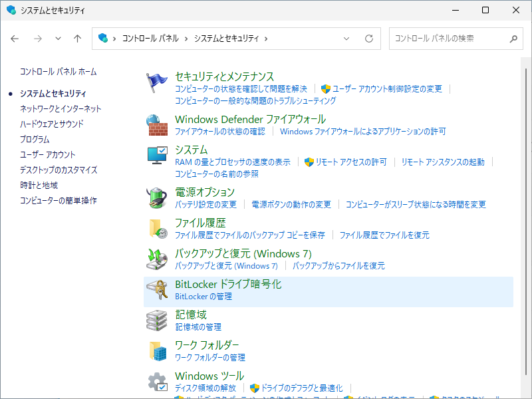Viewport: 532px width, 399px height.
Task: Go back with the left arrow button
Action: click(x=15, y=39)
